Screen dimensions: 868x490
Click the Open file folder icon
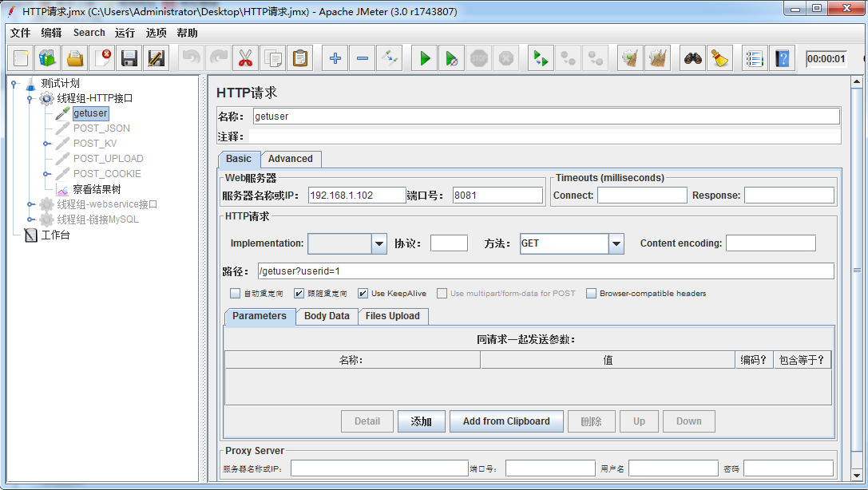[x=75, y=58]
